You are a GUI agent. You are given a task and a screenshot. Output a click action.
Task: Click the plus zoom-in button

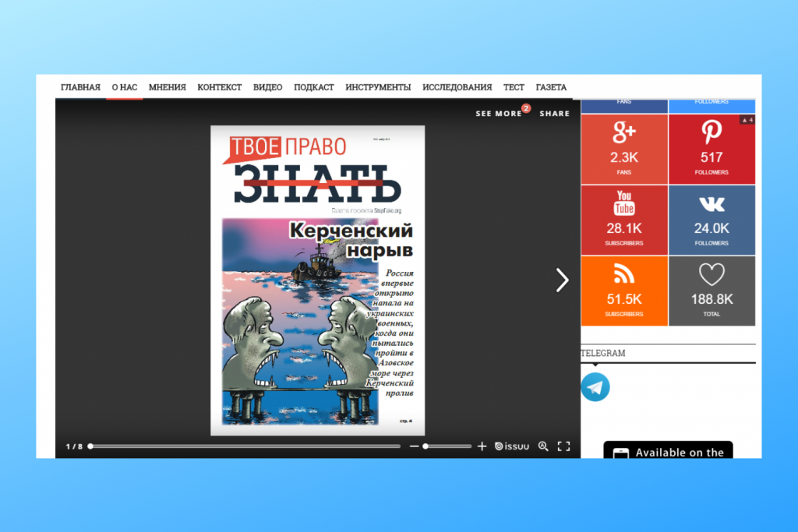pos(482,446)
